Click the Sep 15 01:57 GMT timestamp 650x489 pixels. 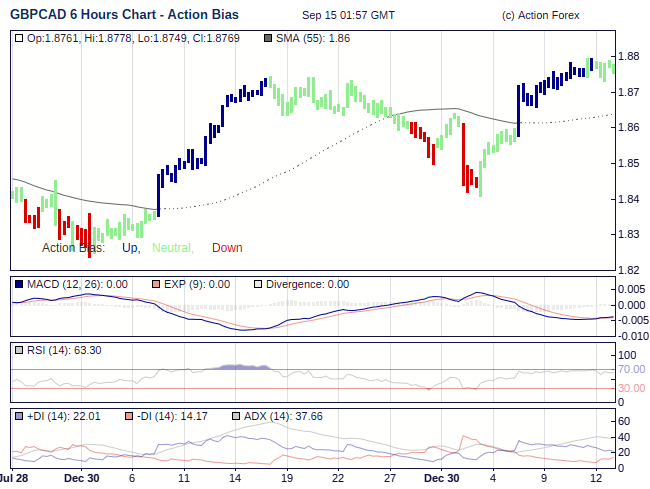coord(348,16)
